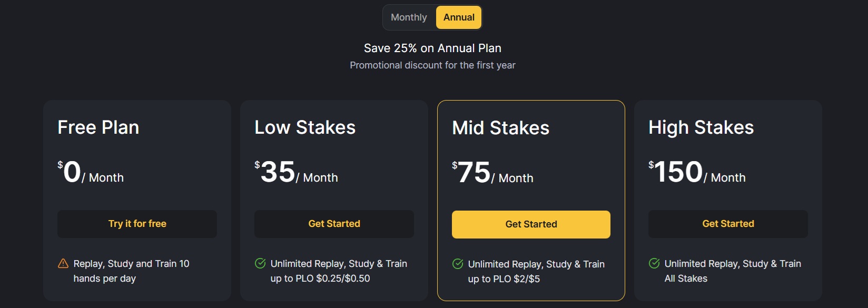Switch billing to Monthly
This screenshot has height=308, width=868.
(409, 17)
